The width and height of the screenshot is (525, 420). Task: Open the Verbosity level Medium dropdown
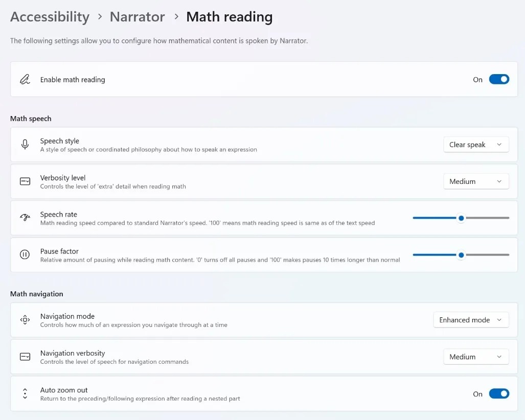tap(476, 181)
